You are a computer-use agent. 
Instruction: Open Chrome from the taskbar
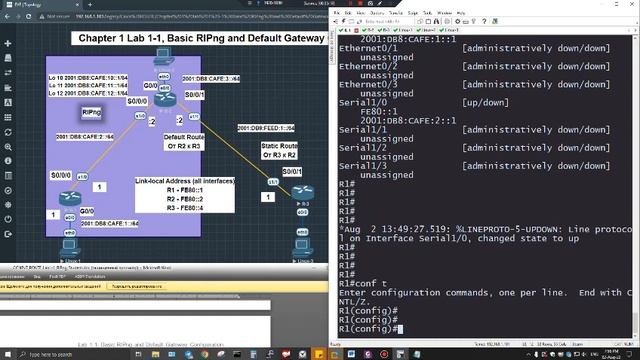(204, 354)
